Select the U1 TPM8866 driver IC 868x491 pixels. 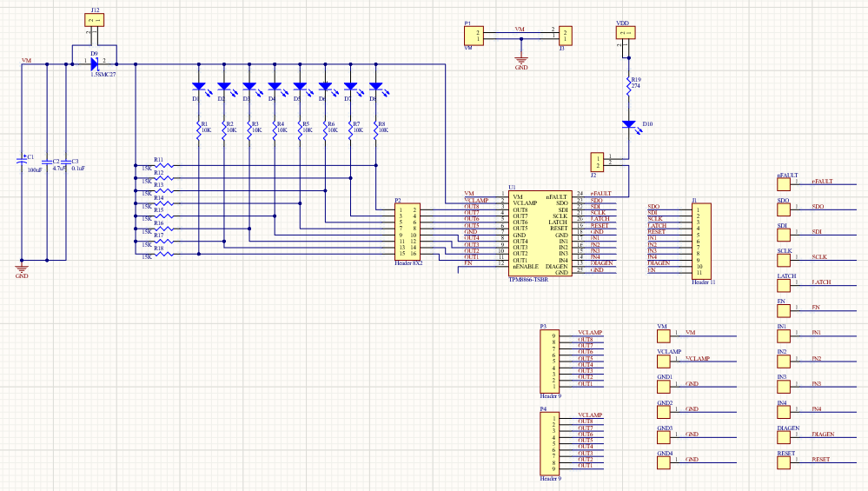tap(540, 232)
